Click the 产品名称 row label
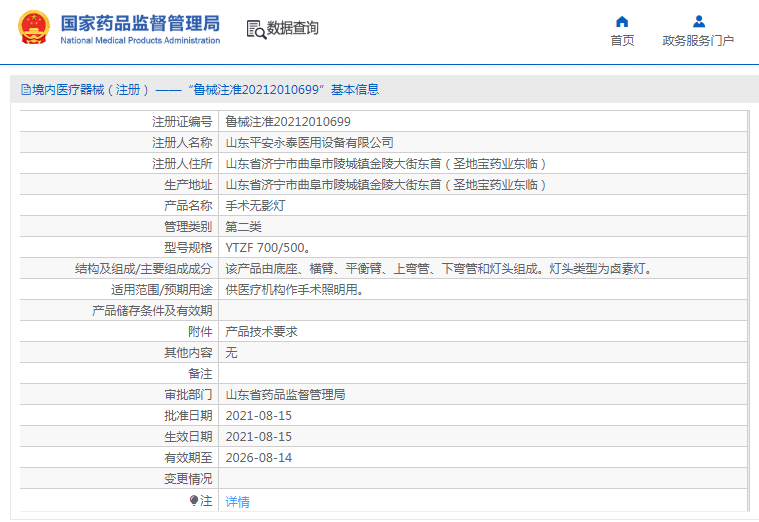 click(x=188, y=206)
